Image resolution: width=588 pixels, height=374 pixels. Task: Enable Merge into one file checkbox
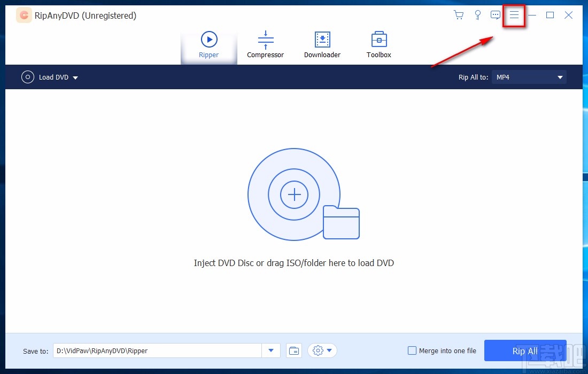(412, 351)
